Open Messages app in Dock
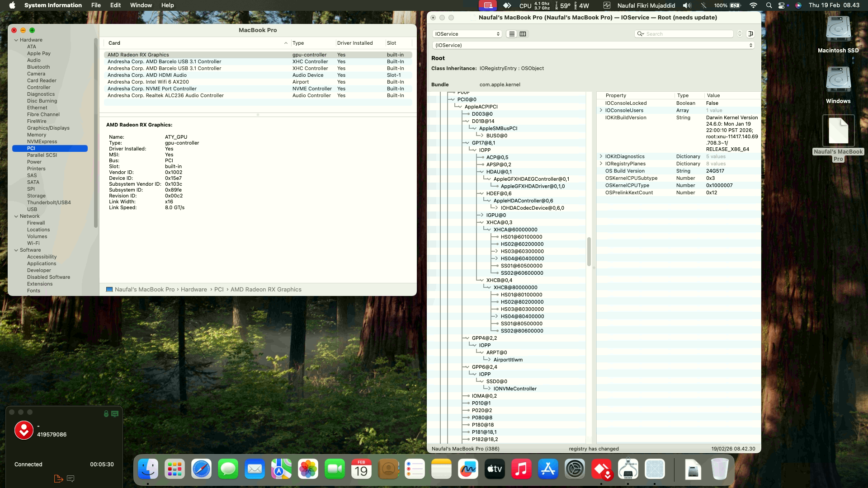The width and height of the screenshot is (868, 488). point(228,469)
